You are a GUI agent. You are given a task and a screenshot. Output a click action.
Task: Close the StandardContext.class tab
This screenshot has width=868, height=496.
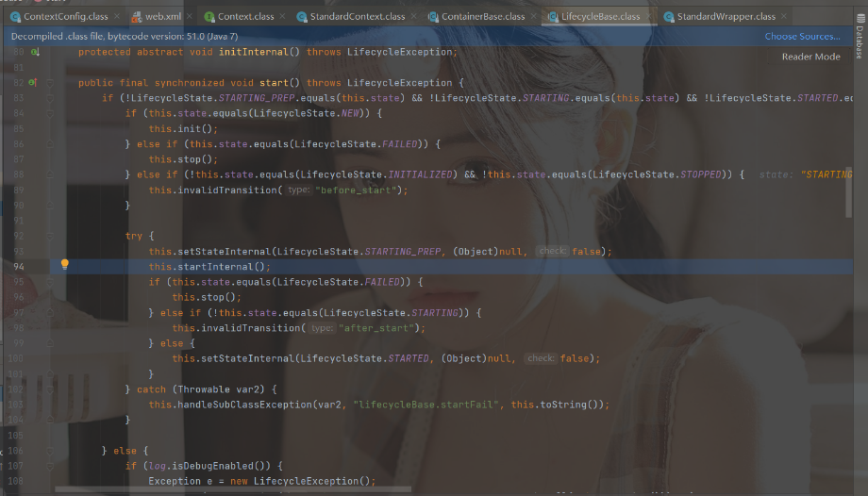pyautogui.click(x=413, y=17)
